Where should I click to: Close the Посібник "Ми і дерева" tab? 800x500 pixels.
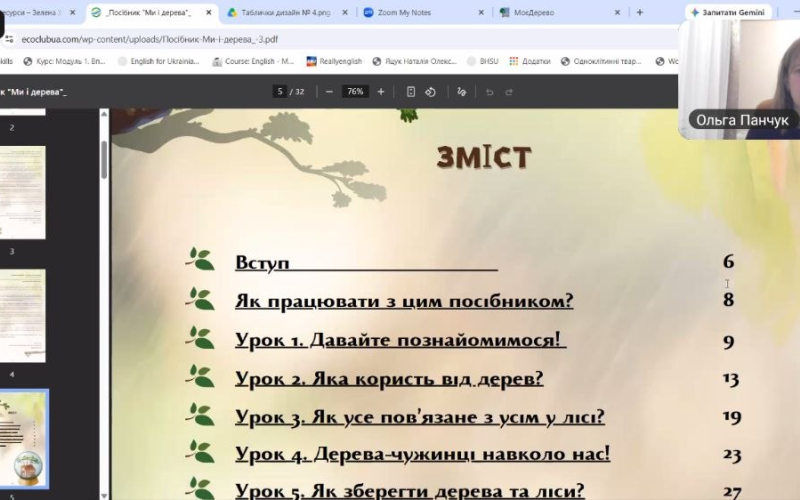pos(209,12)
